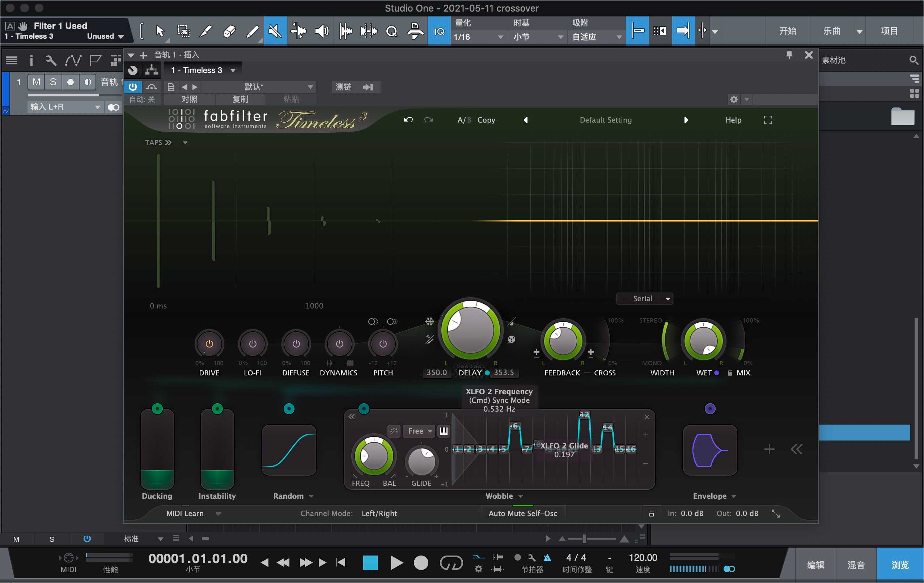Collapse the modulation section with double chevron

(797, 449)
